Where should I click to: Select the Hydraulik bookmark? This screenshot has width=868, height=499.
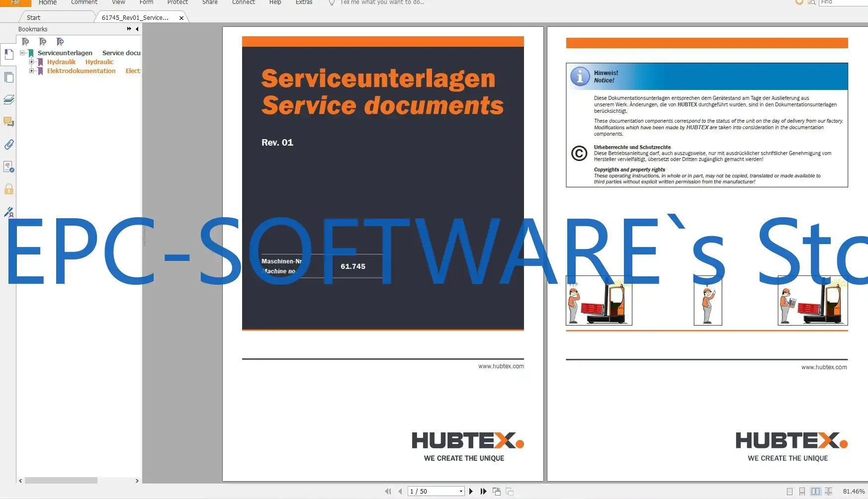[61, 62]
